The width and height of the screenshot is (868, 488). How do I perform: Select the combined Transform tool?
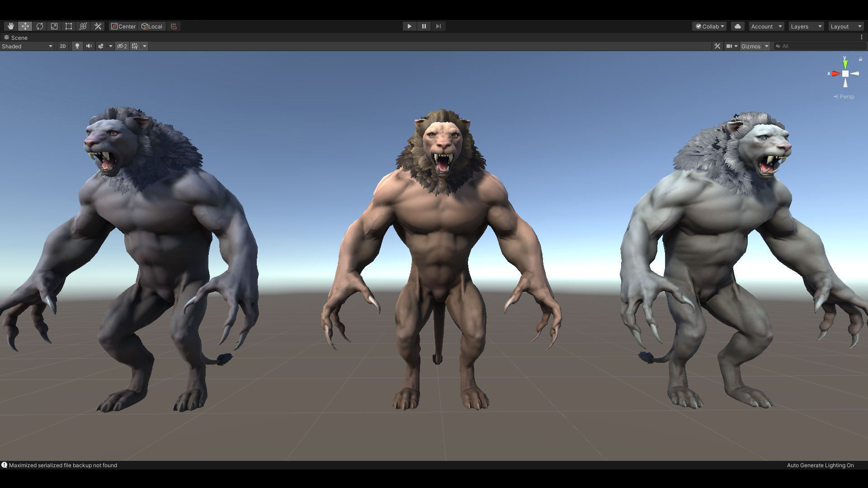pos(83,26)
